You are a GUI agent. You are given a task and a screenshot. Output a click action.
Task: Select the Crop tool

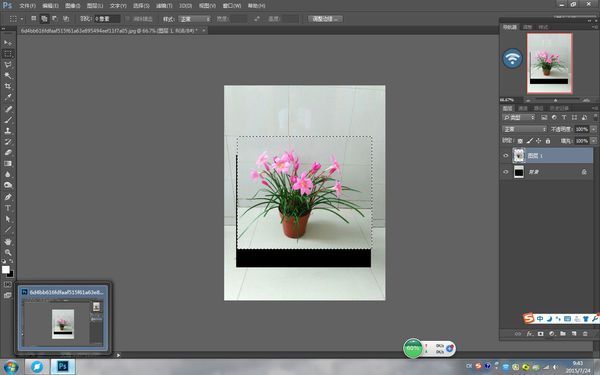tap(8, 86)
